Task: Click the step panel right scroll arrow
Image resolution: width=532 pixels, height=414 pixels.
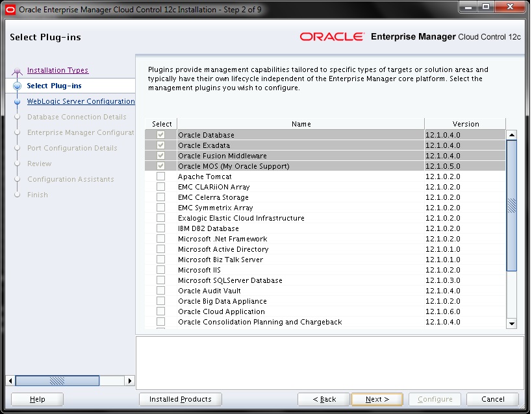Action: pos(130,381)
